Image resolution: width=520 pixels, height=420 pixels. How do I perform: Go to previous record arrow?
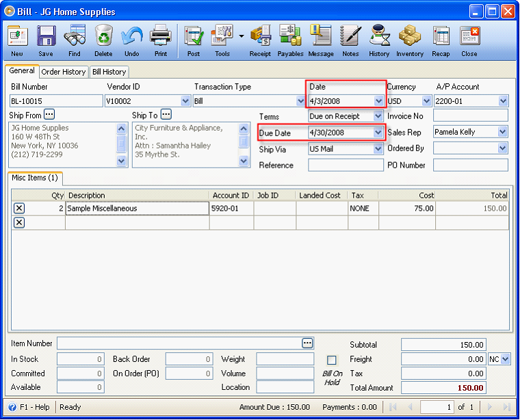[410, 407]
